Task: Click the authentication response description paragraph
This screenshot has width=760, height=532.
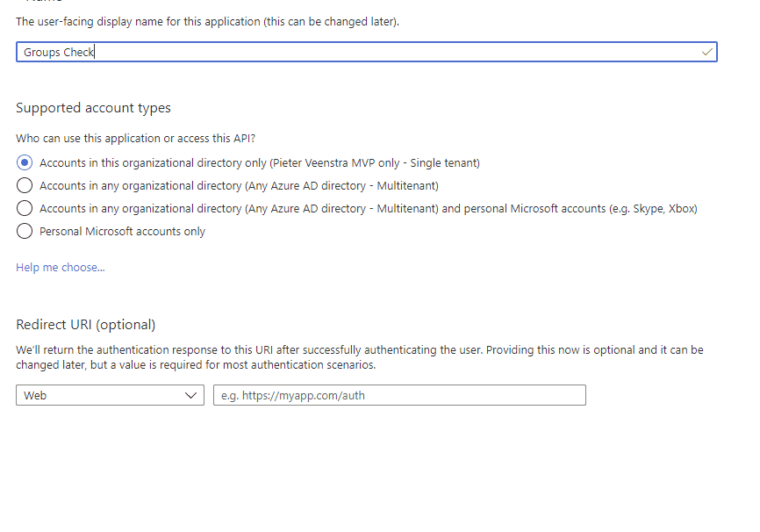Action: [360, 357]
